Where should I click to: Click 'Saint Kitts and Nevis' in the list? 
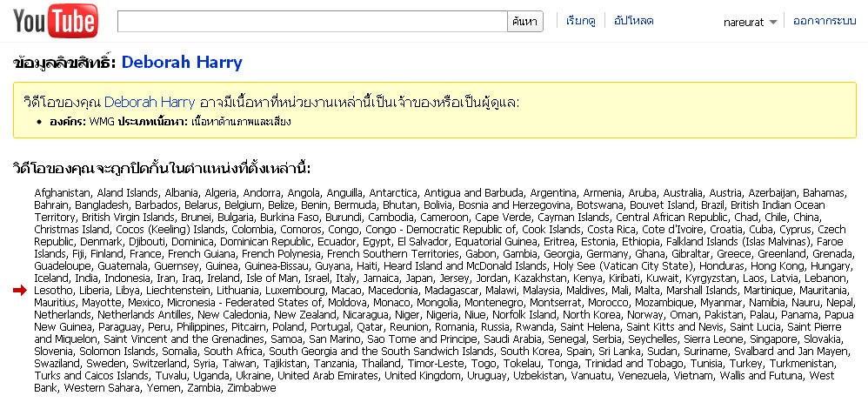tap(676, 327)
